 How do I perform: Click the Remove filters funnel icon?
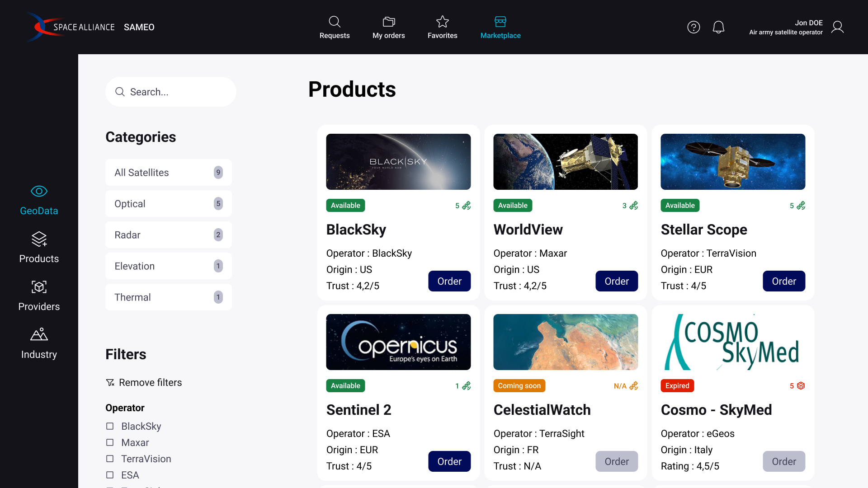click(110, 383)
